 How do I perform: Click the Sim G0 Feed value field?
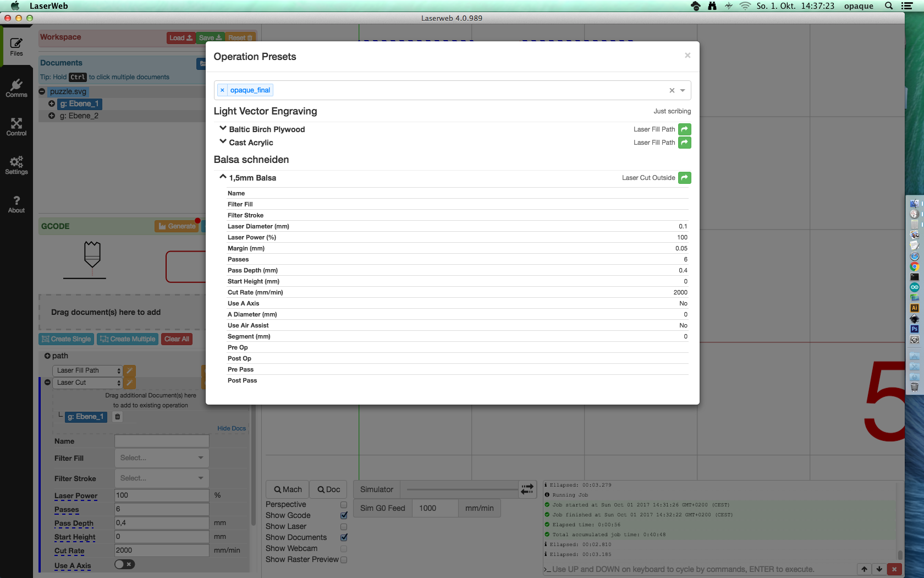(436, 508)
